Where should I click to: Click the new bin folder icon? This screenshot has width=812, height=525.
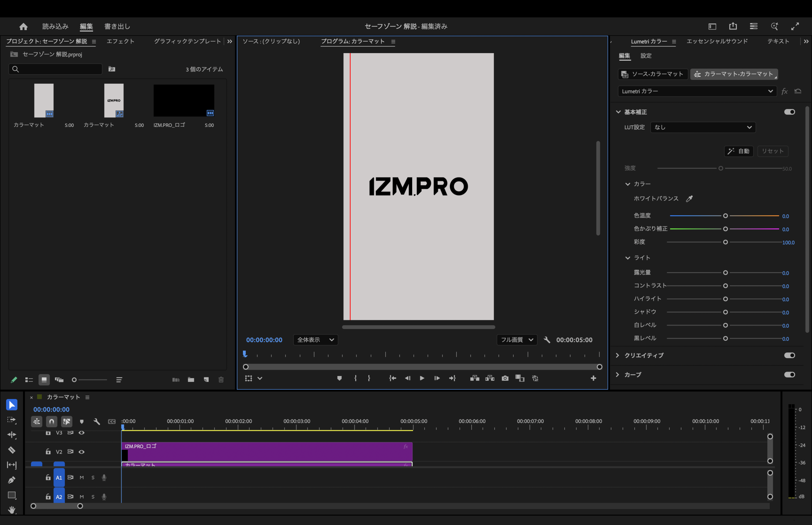(x=191, y=379)
